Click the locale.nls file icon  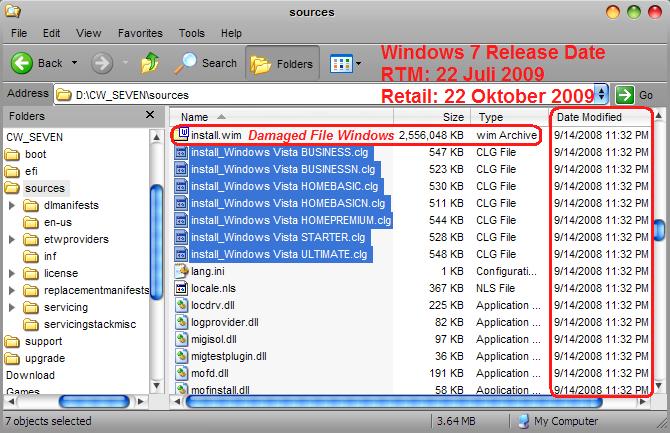[181, 288]
